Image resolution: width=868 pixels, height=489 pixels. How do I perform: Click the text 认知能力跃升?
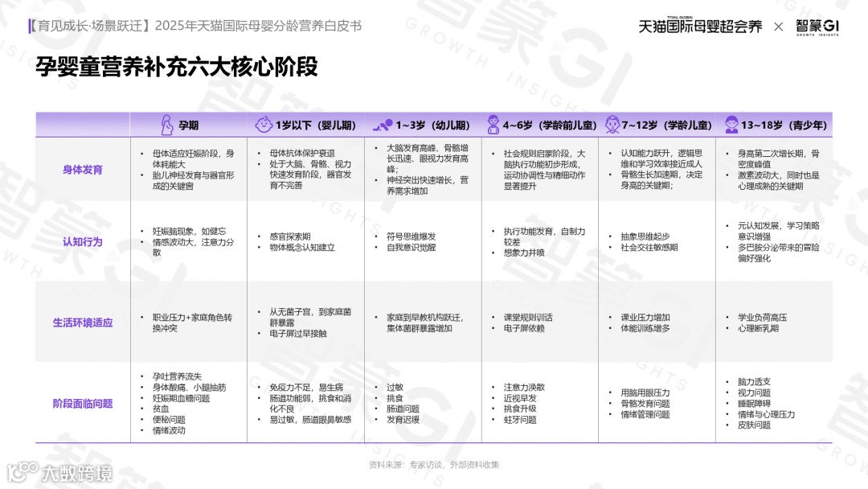pos(645,154)
